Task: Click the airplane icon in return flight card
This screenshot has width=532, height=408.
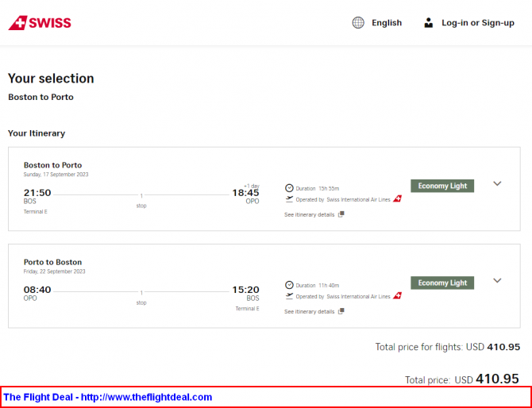Action: tap(289, 296)
